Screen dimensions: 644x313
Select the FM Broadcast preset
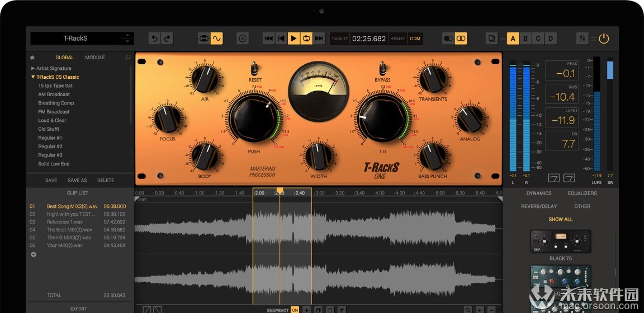pyautogui.click(x=54, y=112)
